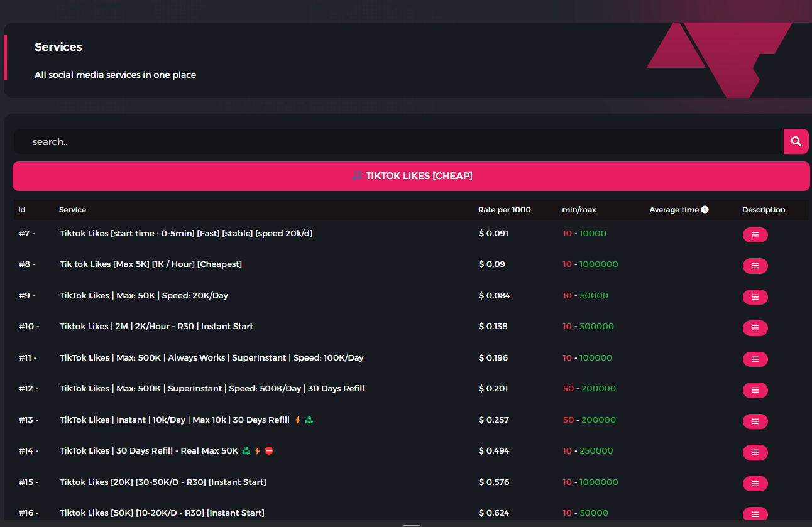Open description for service #14
The image size is (812, 527).
[x=755, y=452]
